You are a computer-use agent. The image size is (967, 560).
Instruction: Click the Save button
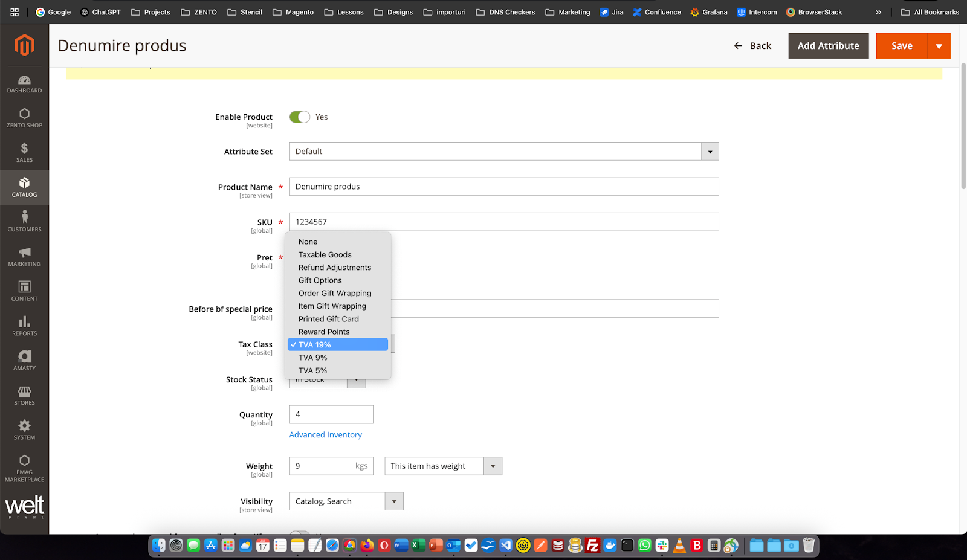902,46
